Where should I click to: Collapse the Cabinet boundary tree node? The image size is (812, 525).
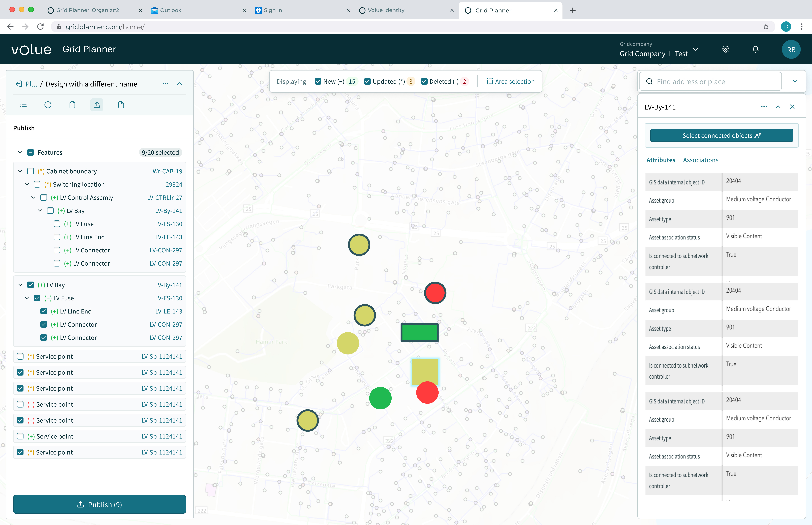(20, 171)
